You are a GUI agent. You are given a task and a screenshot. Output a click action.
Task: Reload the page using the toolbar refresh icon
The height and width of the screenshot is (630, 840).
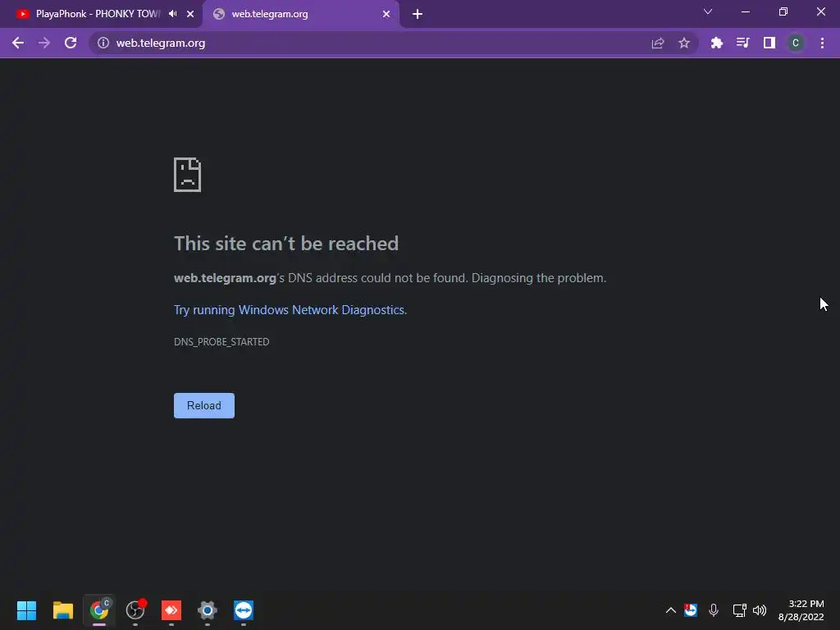pos(71,43)
